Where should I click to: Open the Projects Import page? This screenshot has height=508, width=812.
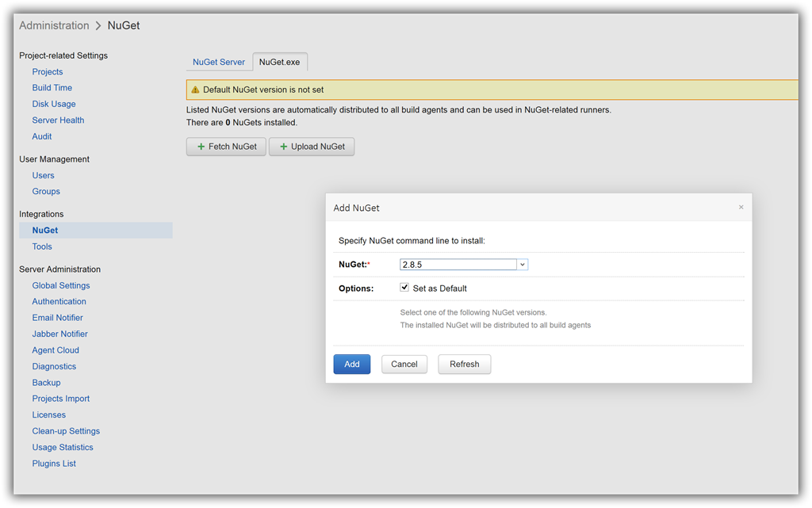click(x=60, y=399)
